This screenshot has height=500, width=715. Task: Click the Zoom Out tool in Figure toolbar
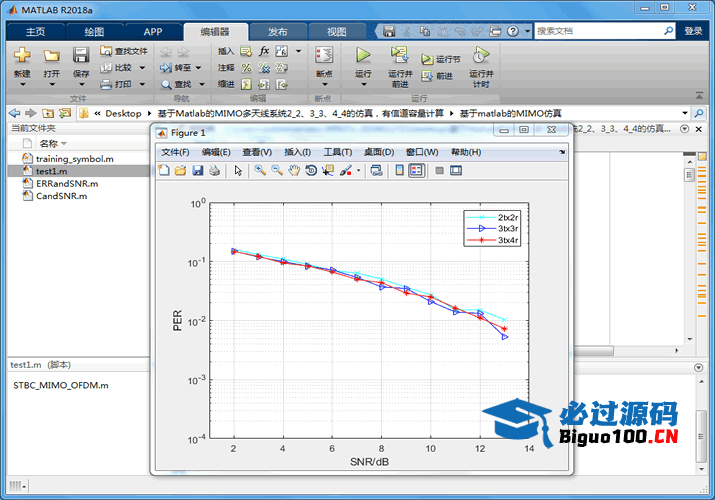click(277, 171)
